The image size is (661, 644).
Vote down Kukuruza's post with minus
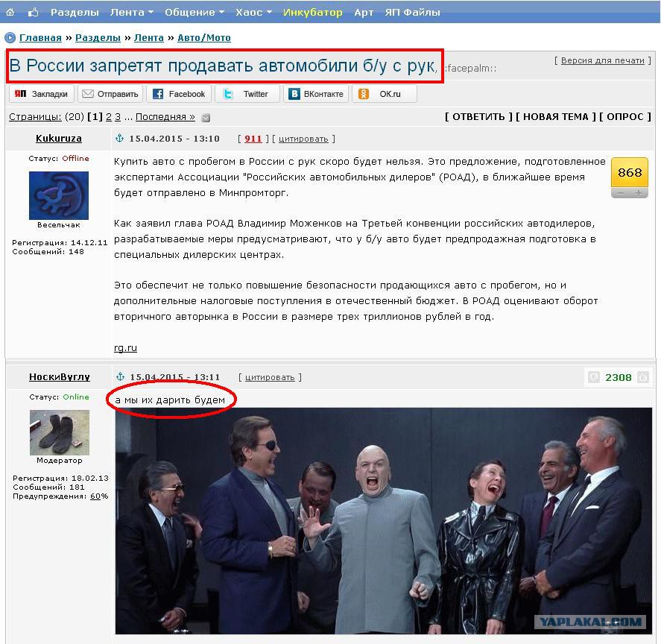(x=621, y=193)
